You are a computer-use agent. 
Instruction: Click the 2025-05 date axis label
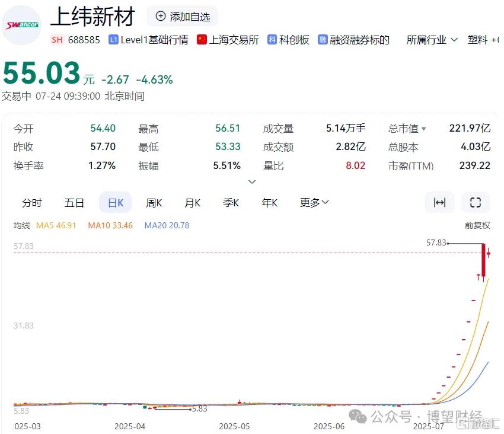pyautogui.click(x=234, y=426)
